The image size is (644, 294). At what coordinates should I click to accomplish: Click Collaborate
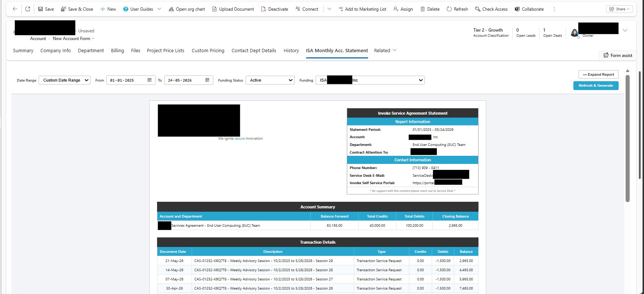click(529, 9)
